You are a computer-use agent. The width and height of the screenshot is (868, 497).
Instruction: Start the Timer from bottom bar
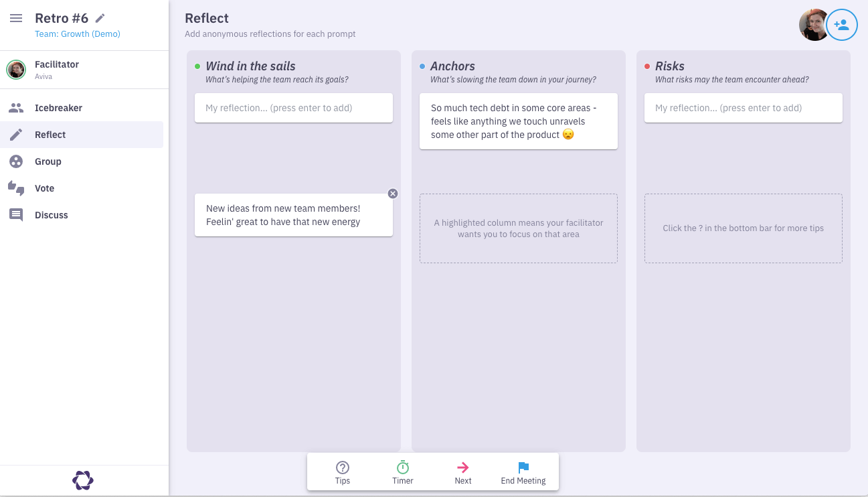(x=403, y=472)
